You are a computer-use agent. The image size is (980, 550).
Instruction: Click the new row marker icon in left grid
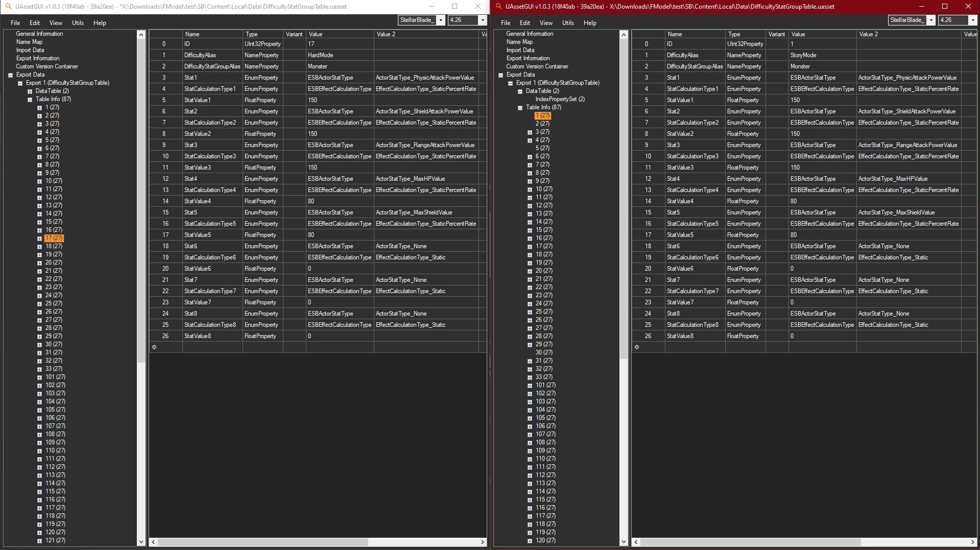point(154,347)
